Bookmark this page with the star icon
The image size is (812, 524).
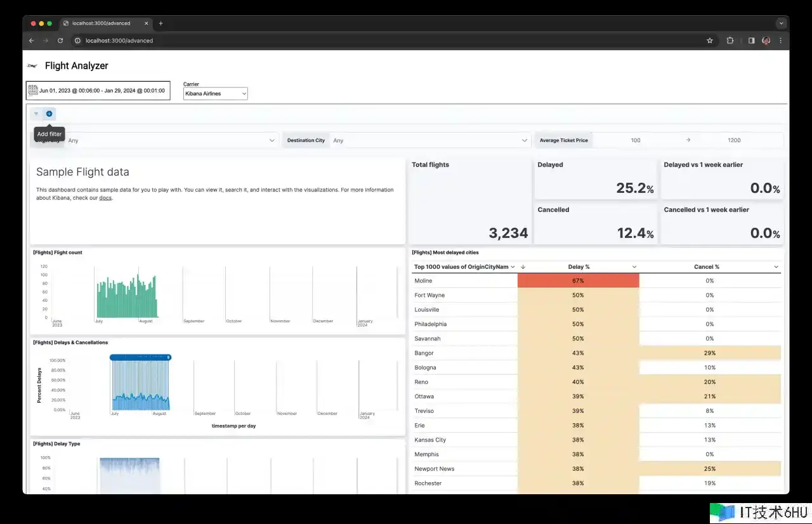[709, 41]
